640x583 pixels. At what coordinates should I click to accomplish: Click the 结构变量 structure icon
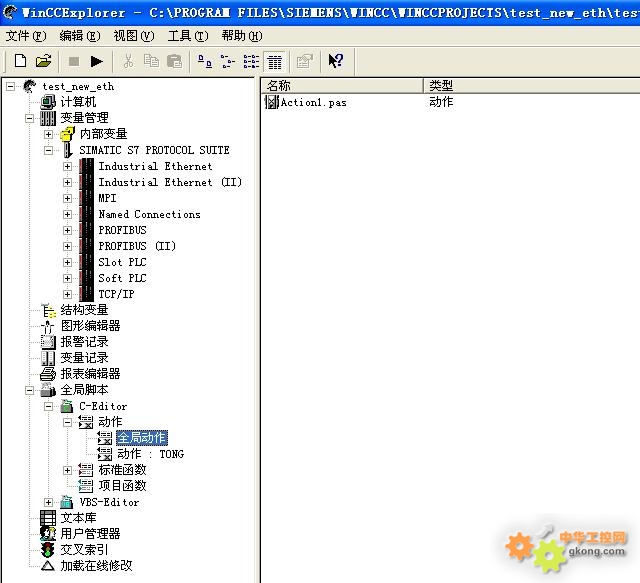[49, 310]
